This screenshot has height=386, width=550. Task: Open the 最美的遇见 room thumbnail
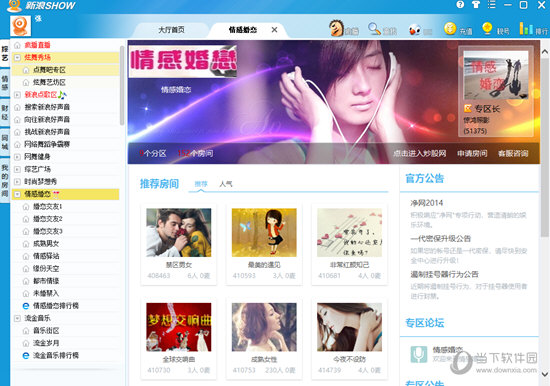(x=264, y=232)
